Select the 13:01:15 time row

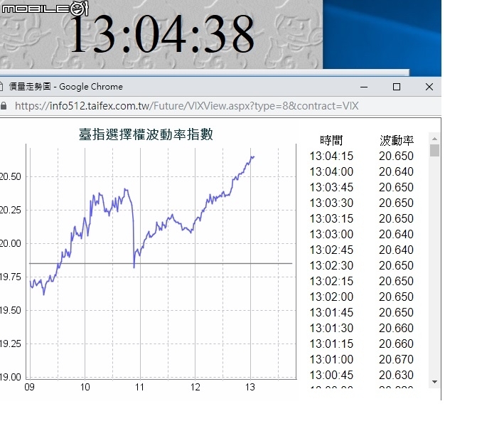362,344
